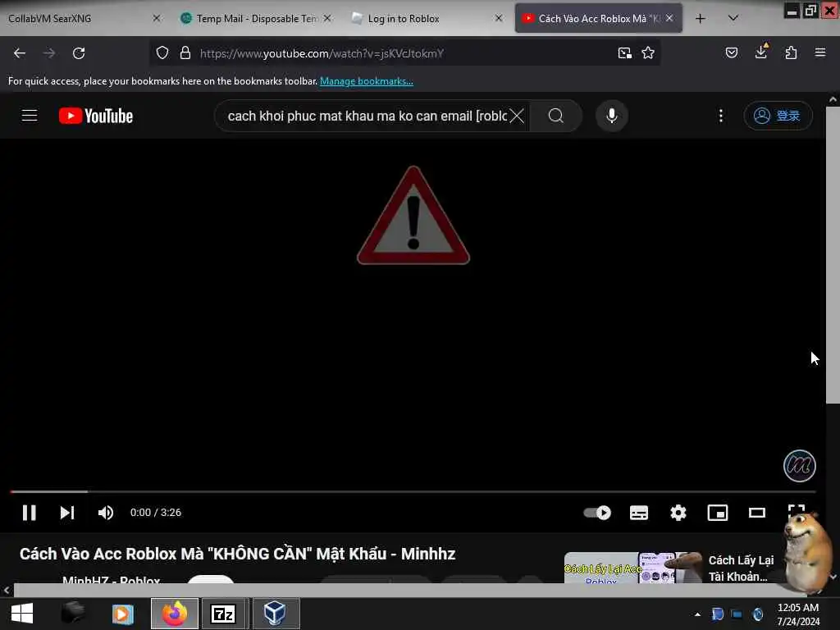Viewport: 840px width, 630px height.
Task: Open taskbar clock and date
Action: (798, 614)
